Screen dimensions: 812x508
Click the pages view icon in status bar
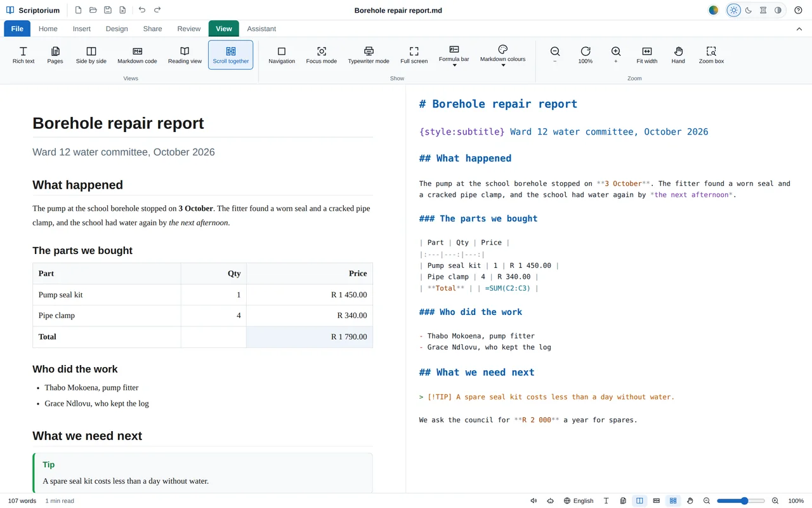624,501
